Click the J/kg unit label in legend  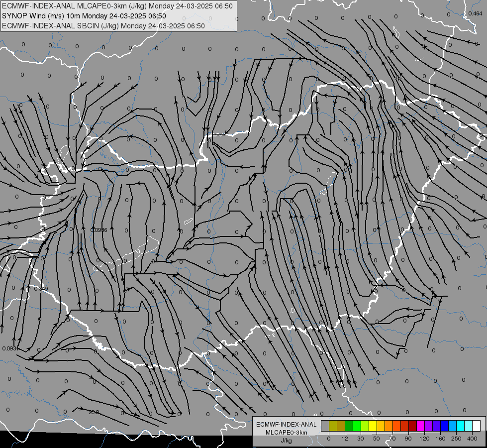pos(286,441)
